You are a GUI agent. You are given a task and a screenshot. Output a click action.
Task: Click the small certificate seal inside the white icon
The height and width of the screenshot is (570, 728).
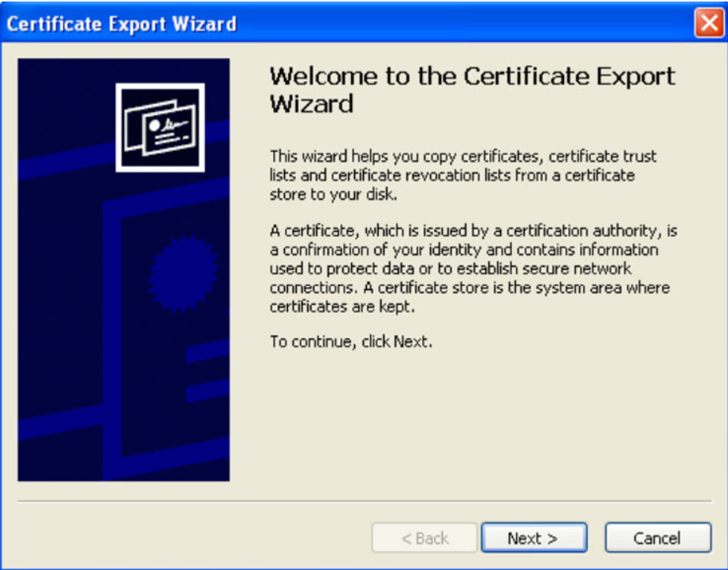[x=156, y=126]
